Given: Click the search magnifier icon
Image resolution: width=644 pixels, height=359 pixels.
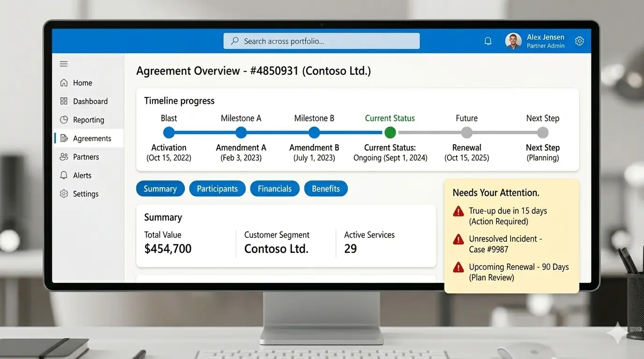Looking at the screenshot, I should [234, 41].
